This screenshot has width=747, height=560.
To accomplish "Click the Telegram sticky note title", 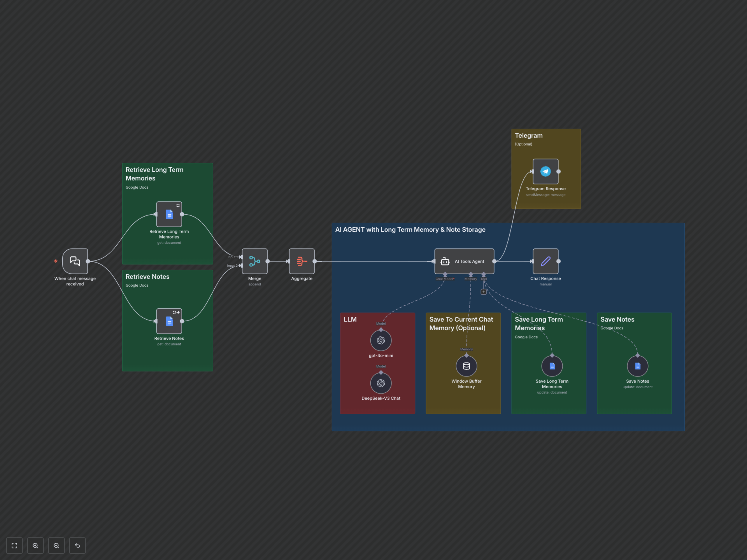I will click(529, 135).
